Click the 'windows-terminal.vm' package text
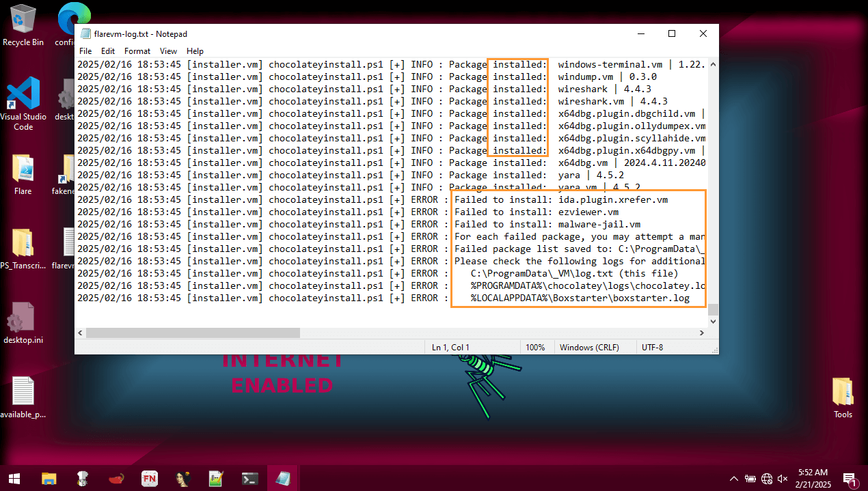 click(610, 64)
